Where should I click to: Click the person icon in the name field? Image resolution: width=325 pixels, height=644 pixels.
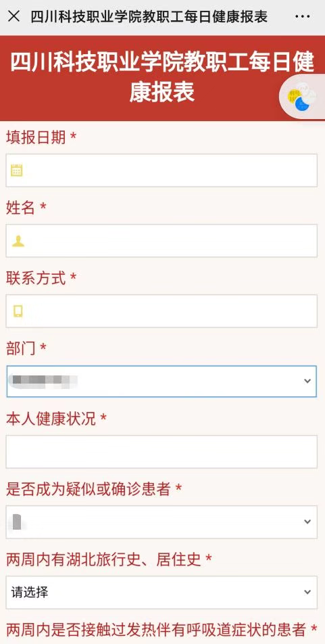18,241
